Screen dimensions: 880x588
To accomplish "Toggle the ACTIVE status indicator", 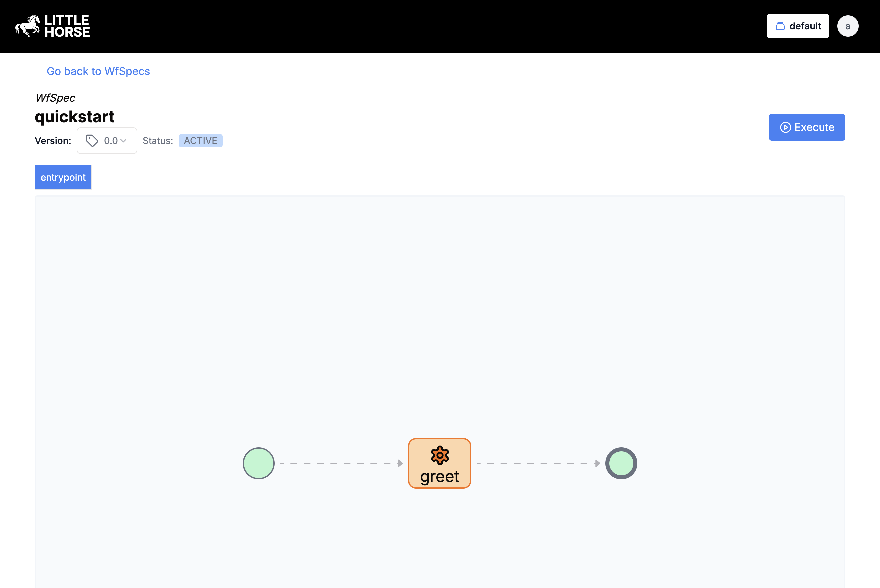I will click(x=200, y=140).
